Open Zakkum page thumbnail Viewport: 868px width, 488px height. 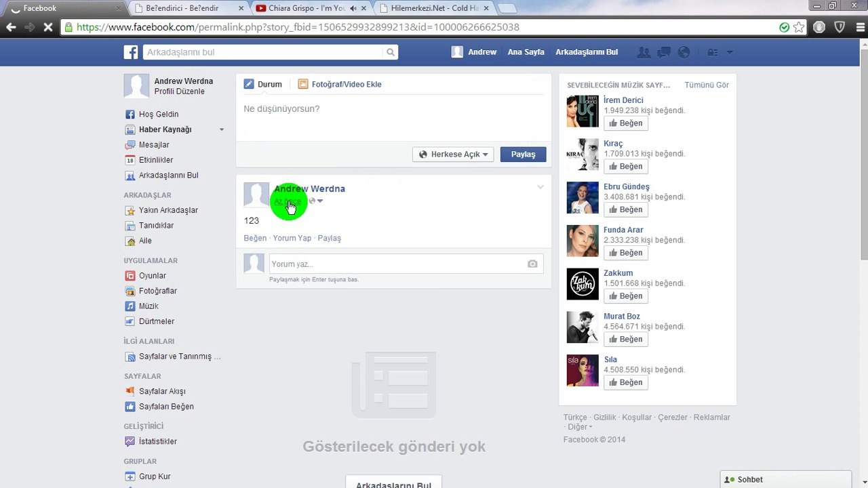tap(583, 284)
